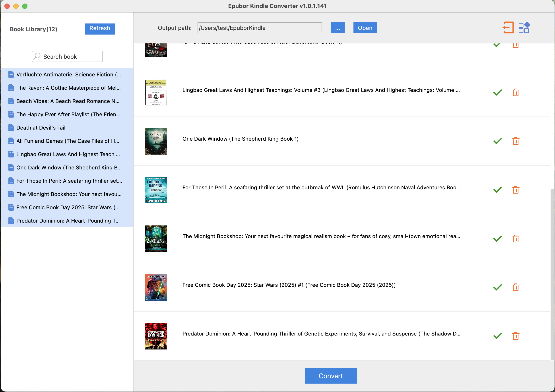Click the Lingbao Great Laws Volume #3 title text

[x=321, y=90]
